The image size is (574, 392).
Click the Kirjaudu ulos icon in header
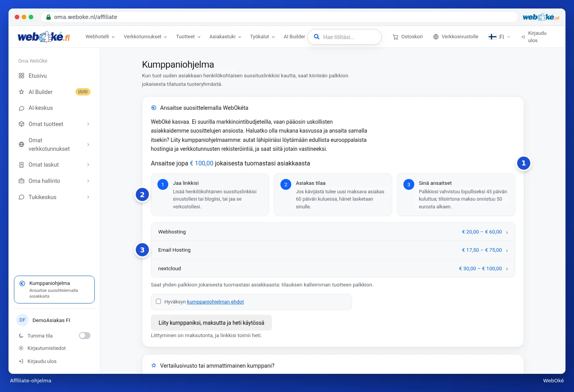[x=523, y=37]
